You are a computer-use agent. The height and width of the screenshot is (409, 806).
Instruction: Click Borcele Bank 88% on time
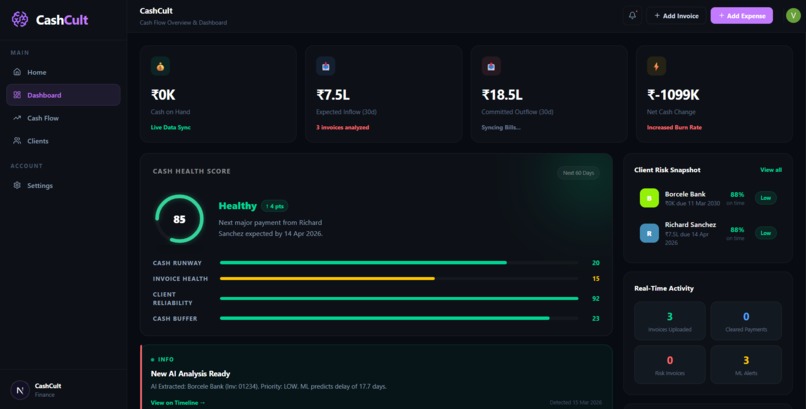(736, 198)
